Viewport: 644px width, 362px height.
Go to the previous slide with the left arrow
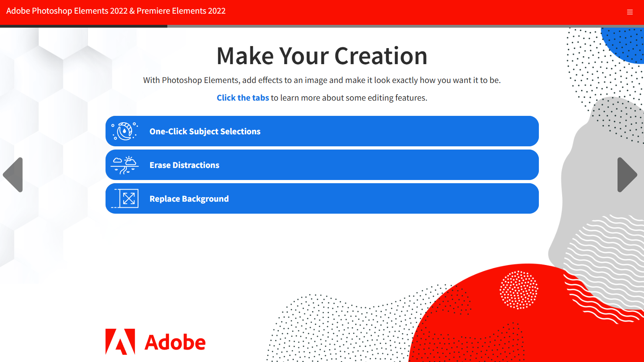[x=13, y=175]
